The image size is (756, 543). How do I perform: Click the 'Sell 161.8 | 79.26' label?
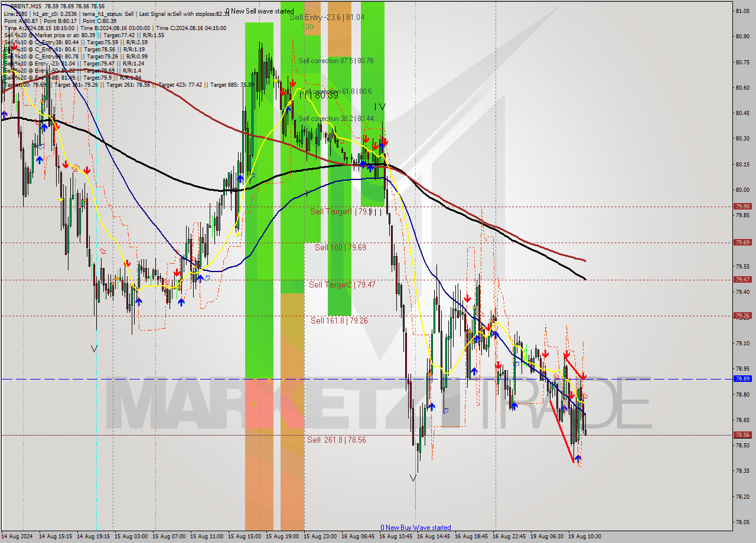339,320
